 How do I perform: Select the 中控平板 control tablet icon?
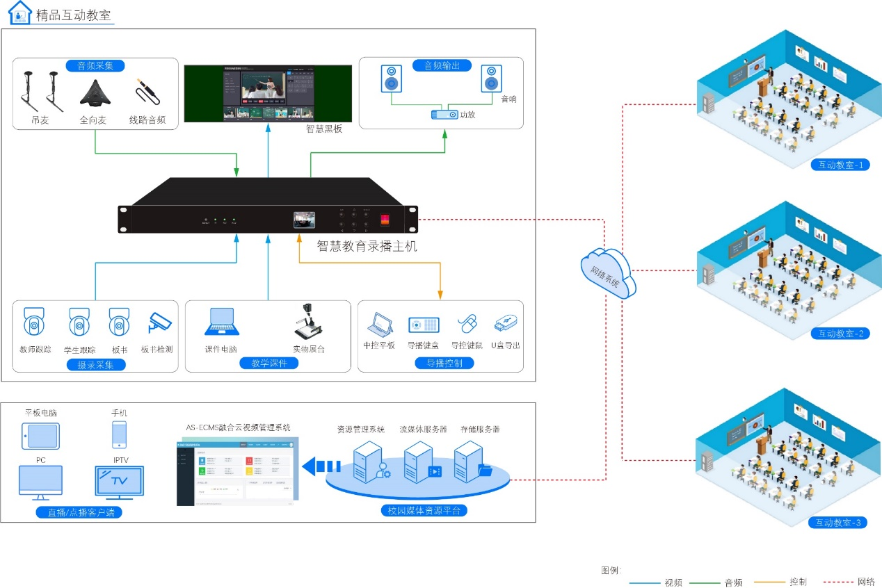tap(380, 324)
